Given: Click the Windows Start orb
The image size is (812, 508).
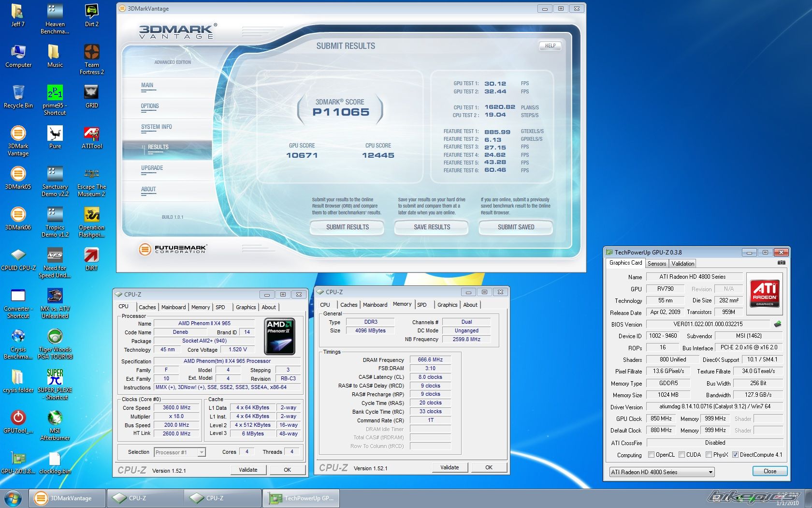Looking at the screenshot, I should [13, 498].
